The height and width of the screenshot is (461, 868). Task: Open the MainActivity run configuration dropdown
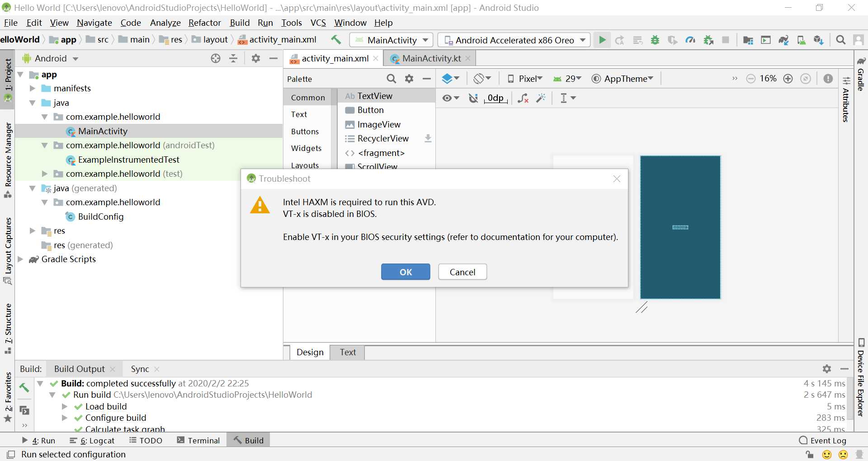pyautogui.click(x=391, y=40)
